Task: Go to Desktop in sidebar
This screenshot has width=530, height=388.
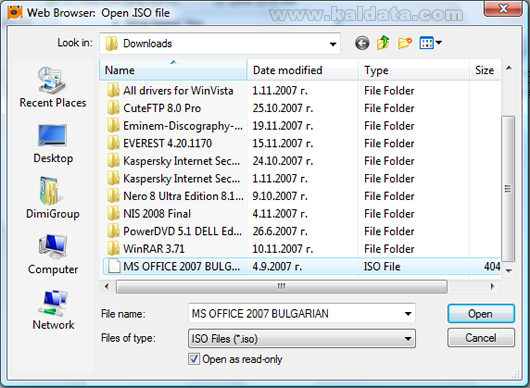Action: [53, 144]
